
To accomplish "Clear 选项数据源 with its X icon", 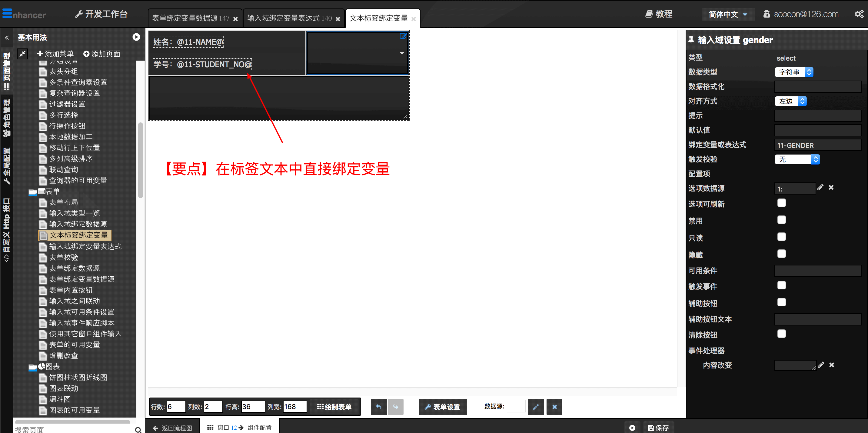I will pos(831,188).
